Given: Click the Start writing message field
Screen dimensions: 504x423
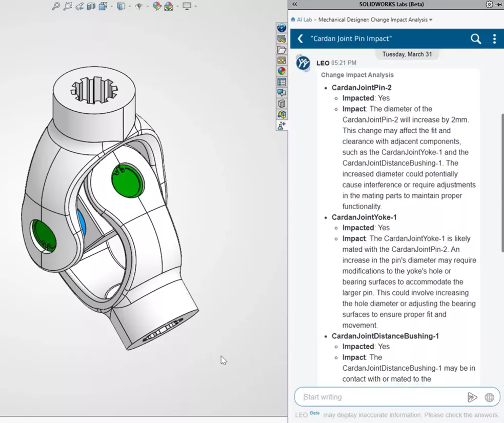Looking at the screenshot, I should [382, 397].
